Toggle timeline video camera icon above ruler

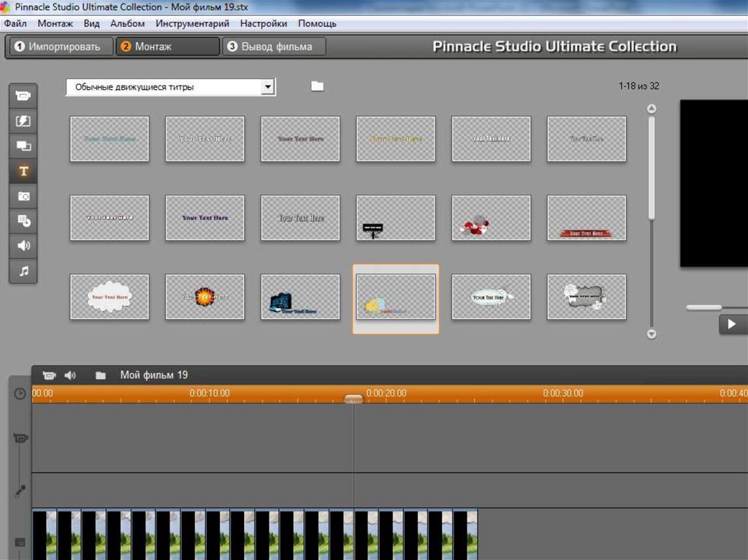[x=49, y=375]
